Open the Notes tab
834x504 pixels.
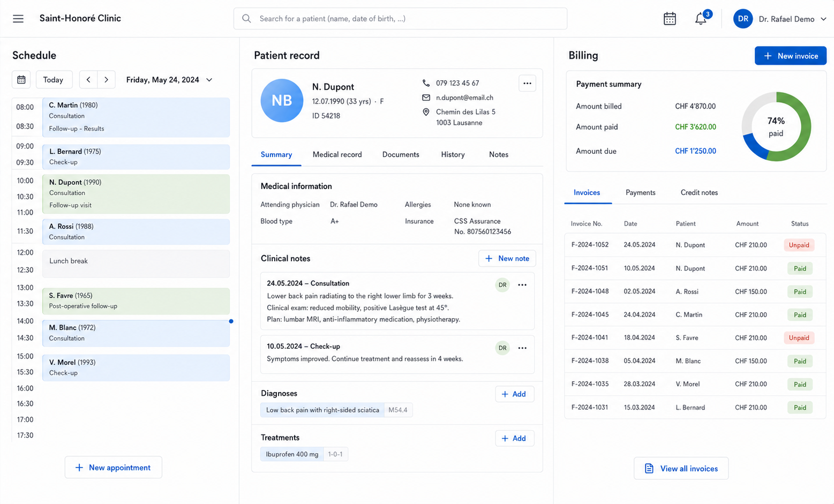[x=499, y=155]
